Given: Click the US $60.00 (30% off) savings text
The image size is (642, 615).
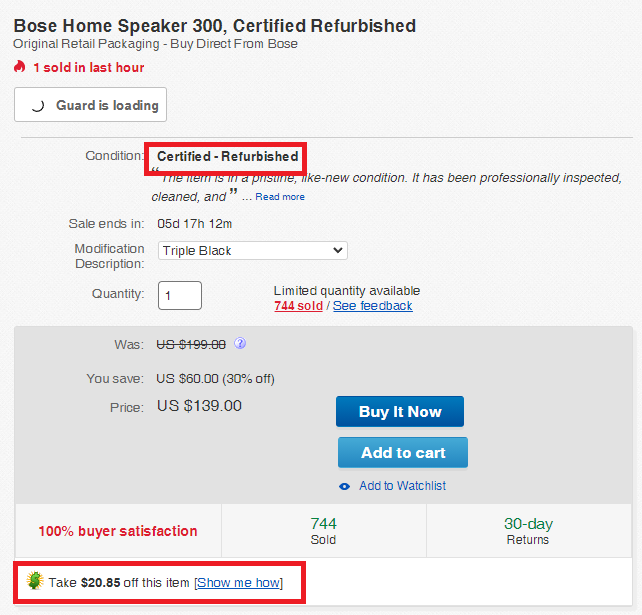Looking at the screenshot, I should [215, 379].
